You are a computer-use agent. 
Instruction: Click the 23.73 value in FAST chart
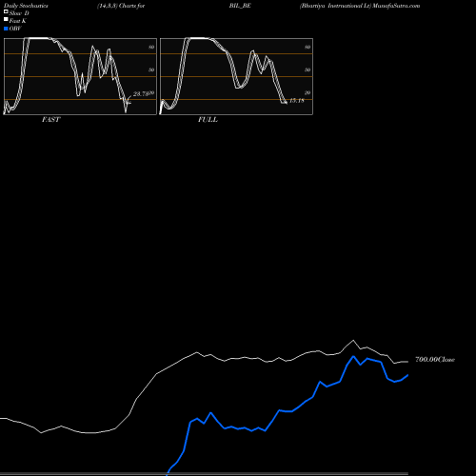coord(141,94)
